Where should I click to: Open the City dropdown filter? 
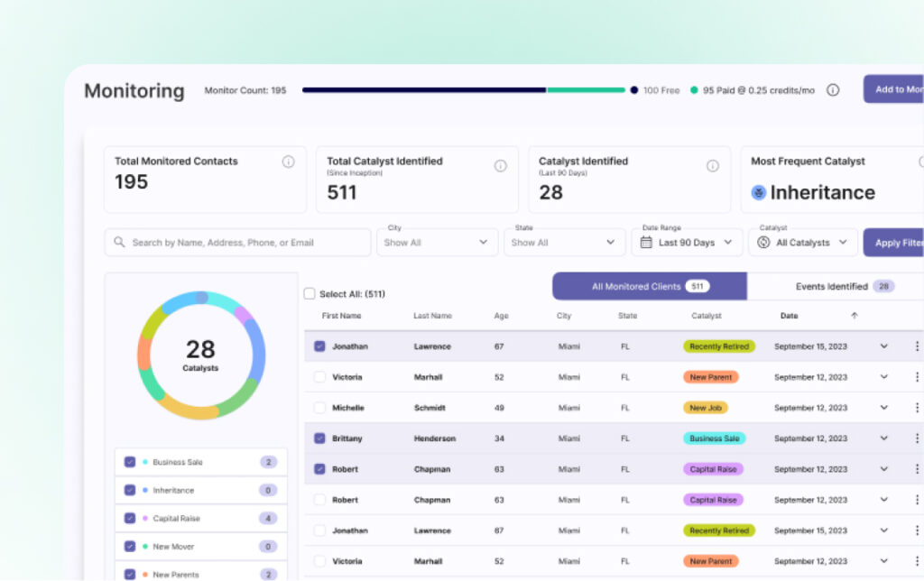point(436,243)
